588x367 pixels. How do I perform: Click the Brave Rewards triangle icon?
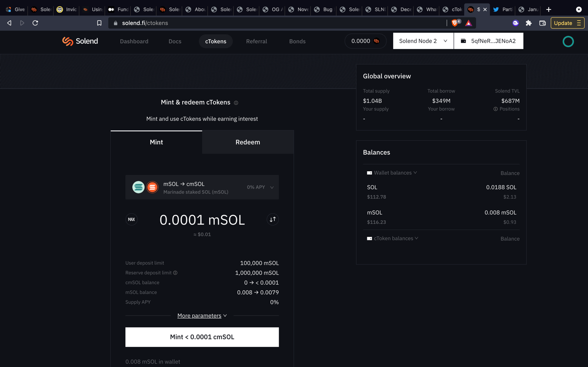(x=469, y=23)
